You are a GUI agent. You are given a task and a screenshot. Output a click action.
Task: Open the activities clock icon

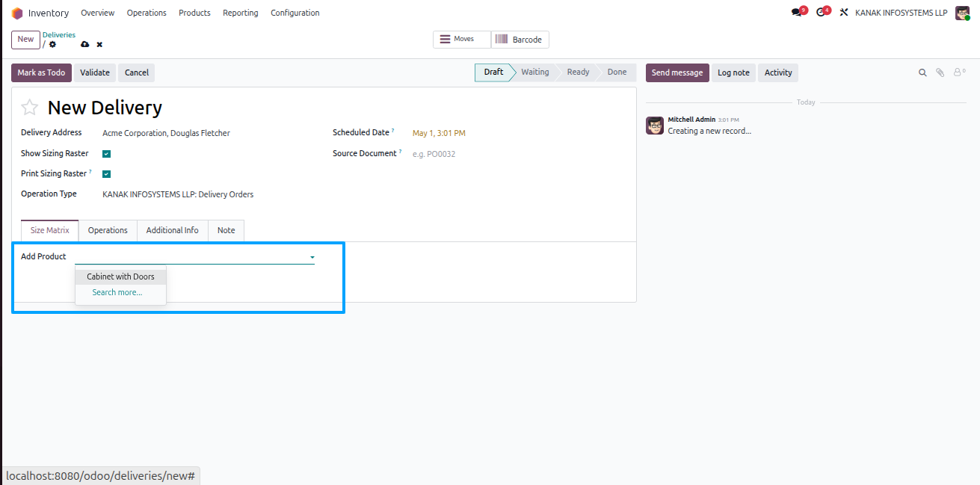click(x=821, y=13)
